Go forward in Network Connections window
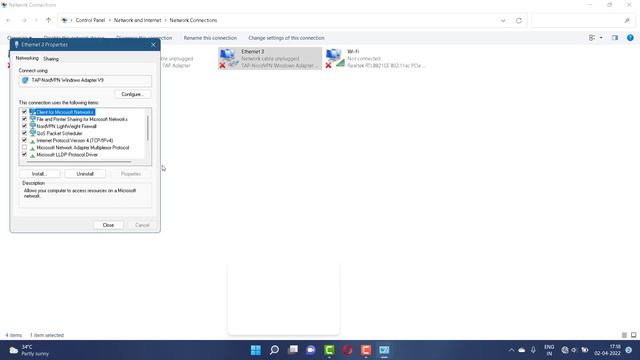Screen dimensions: 640x360 [24, 20]
